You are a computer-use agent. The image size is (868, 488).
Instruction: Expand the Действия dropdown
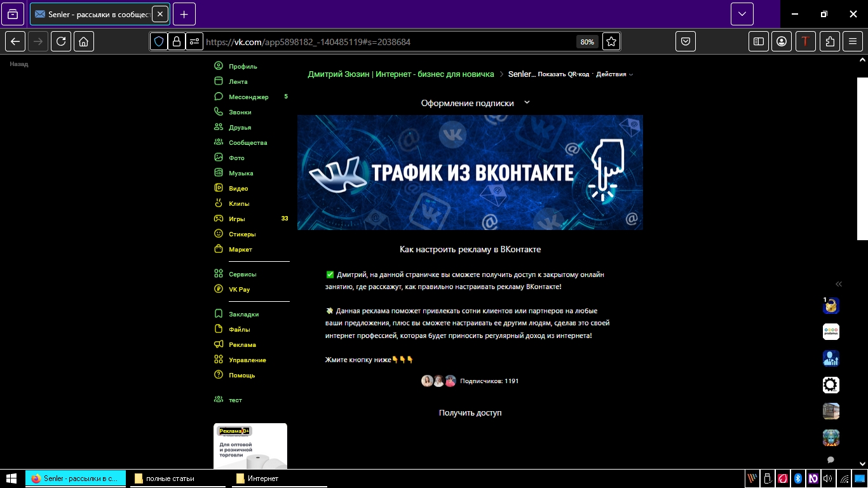coord(614,74)
